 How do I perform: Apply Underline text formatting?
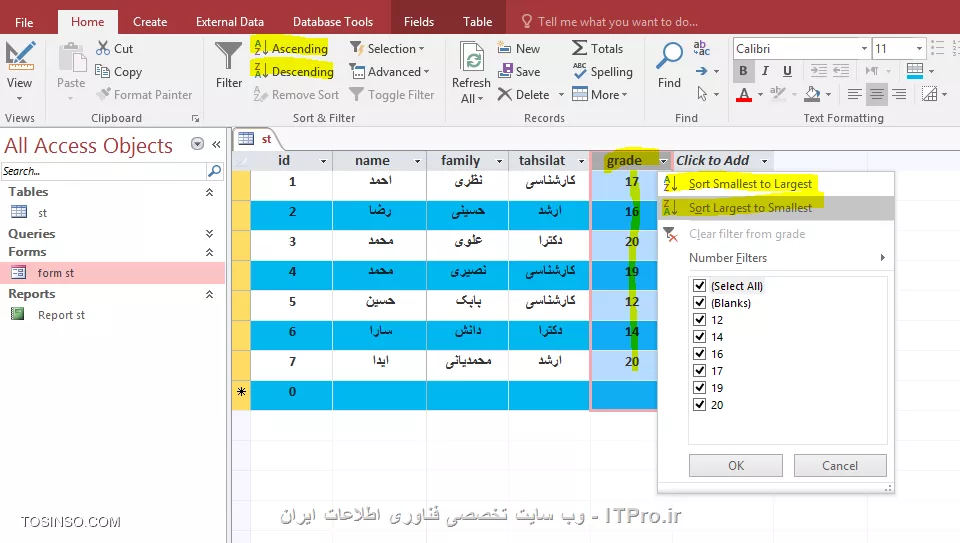coord(787,71)
